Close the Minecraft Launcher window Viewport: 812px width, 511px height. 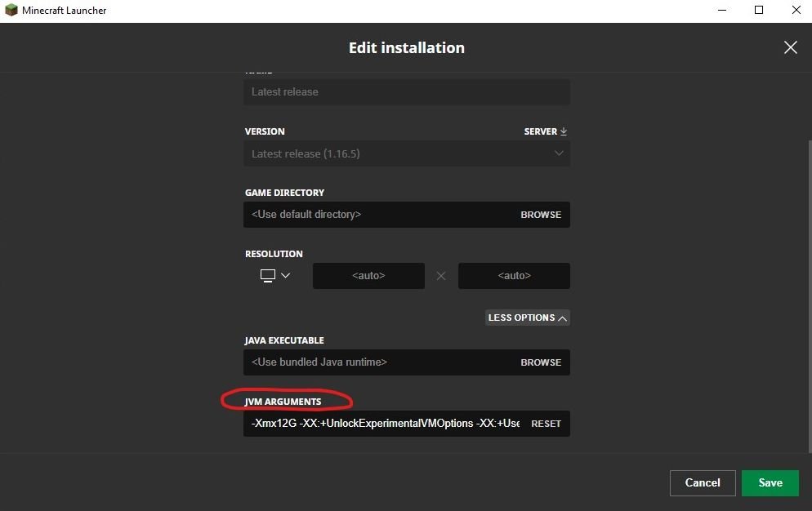pos(796,11)
